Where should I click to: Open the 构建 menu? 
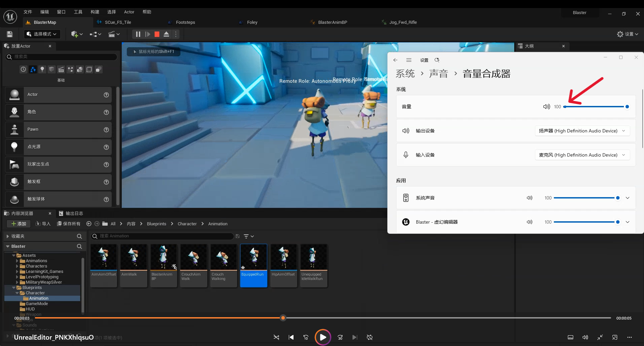(95, 12)
